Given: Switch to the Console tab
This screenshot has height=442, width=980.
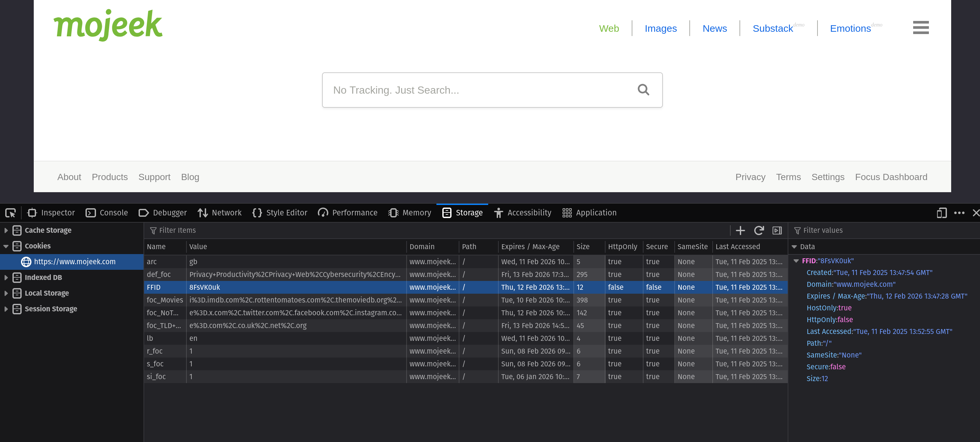Looking at the screenshot, I should tap(107, 213).
